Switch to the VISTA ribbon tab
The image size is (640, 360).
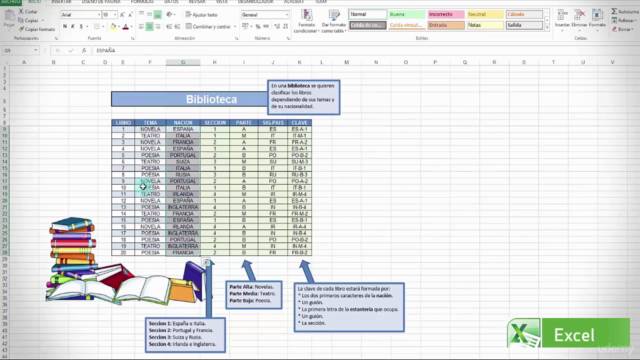pos(222,2)
